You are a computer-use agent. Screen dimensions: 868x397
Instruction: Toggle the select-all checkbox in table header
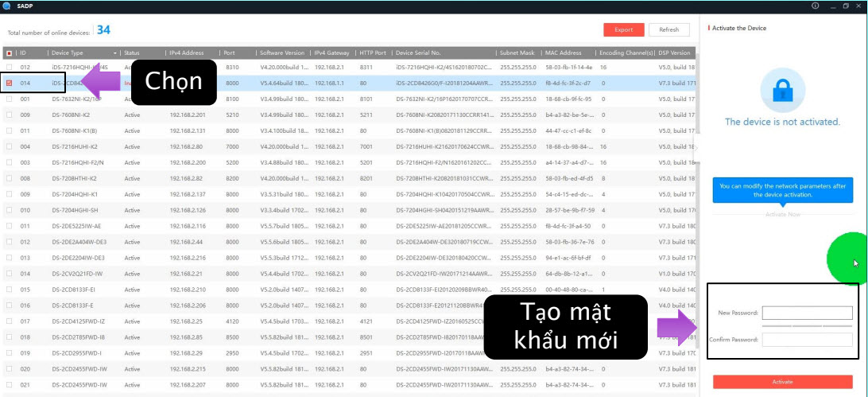click(9, 53)
